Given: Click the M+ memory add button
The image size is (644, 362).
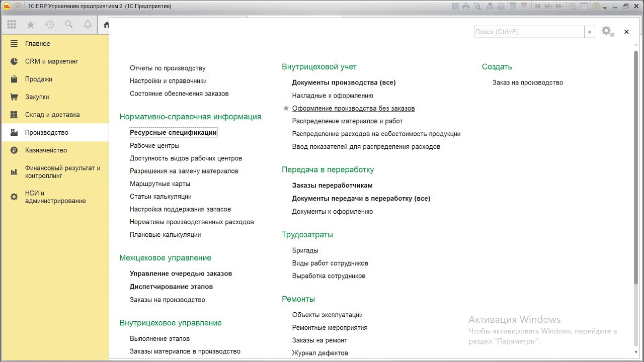Looking at the screenshot, I should 549,7.
